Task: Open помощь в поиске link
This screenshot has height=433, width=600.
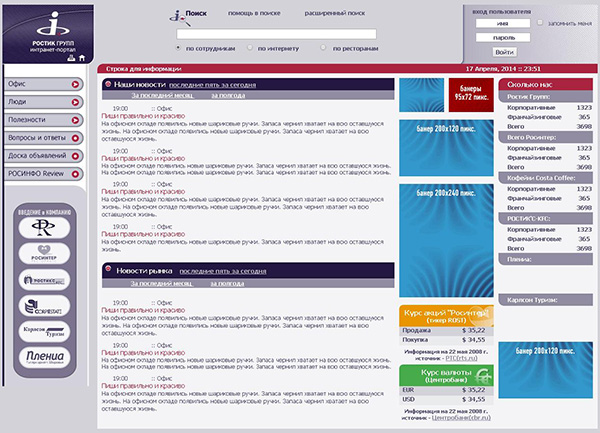Action: pyautogui.click(x=254, y=13)
